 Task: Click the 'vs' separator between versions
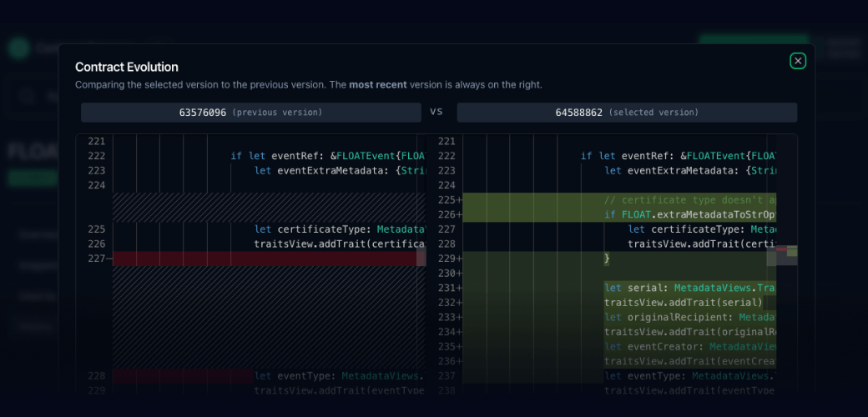tap(437, 111)
